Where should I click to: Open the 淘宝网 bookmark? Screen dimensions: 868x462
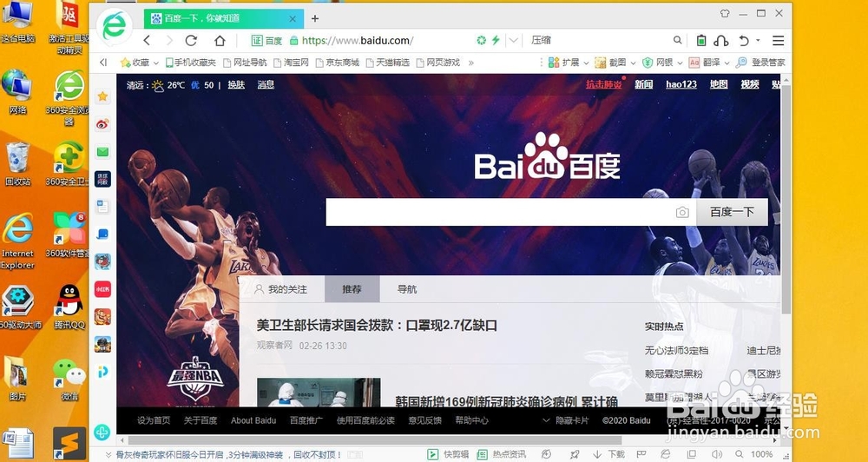click(x=291, y=63)
